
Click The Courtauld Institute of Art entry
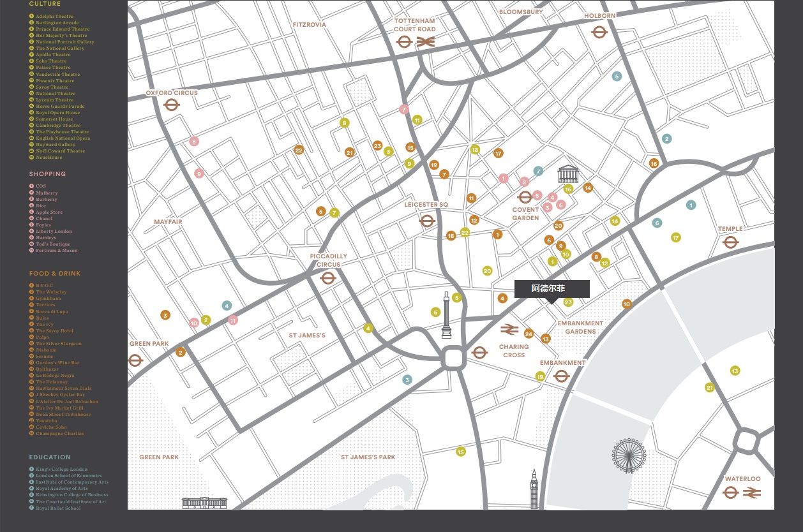click(x=71, y=502)
